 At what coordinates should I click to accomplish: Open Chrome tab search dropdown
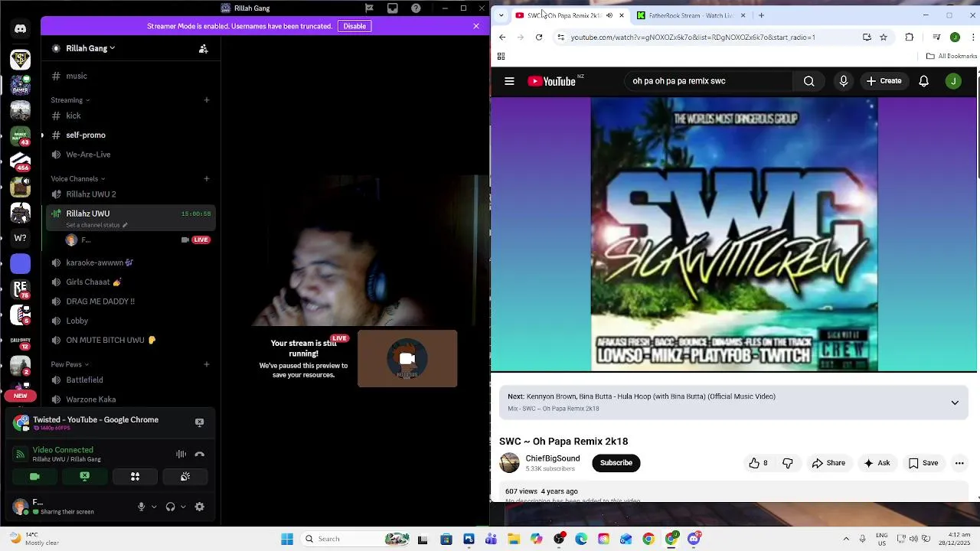point(501,15)
